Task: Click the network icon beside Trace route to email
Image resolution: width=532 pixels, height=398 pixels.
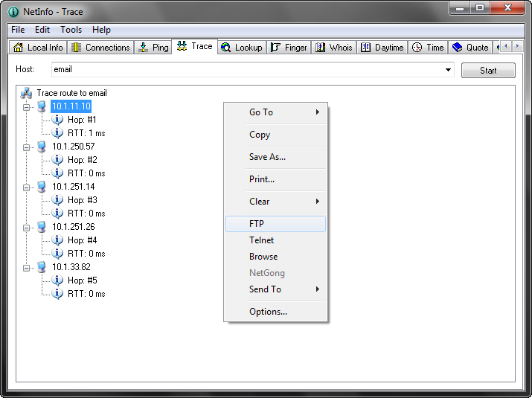Action: 26,93
